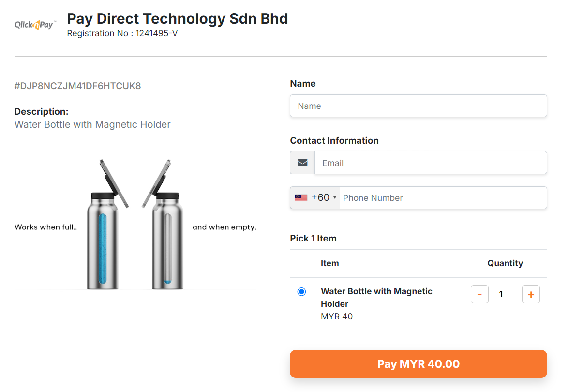The width and height of the screenshot is (568, 392).
Task: Click the envelope email icon
Action: pos(302,163)
